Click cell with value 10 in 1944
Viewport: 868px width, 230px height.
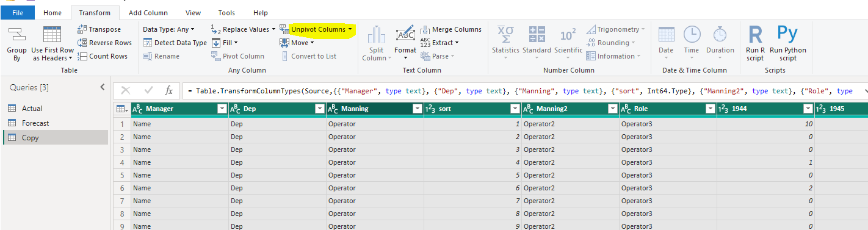point(765,124)
